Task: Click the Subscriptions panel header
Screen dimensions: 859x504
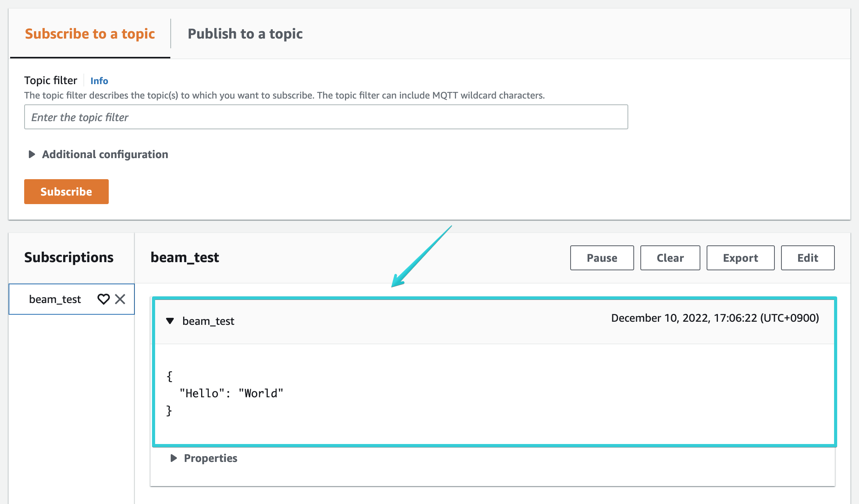Action: 69,257
